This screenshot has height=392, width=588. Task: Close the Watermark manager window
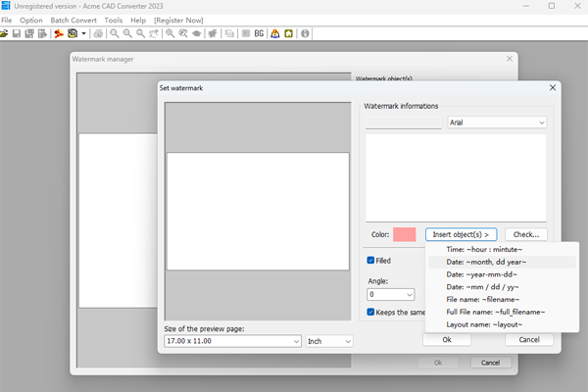tap(510, 59)
